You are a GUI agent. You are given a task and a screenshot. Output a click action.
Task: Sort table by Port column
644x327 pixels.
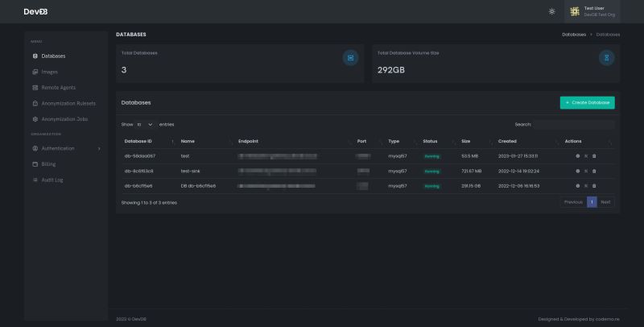369,141
